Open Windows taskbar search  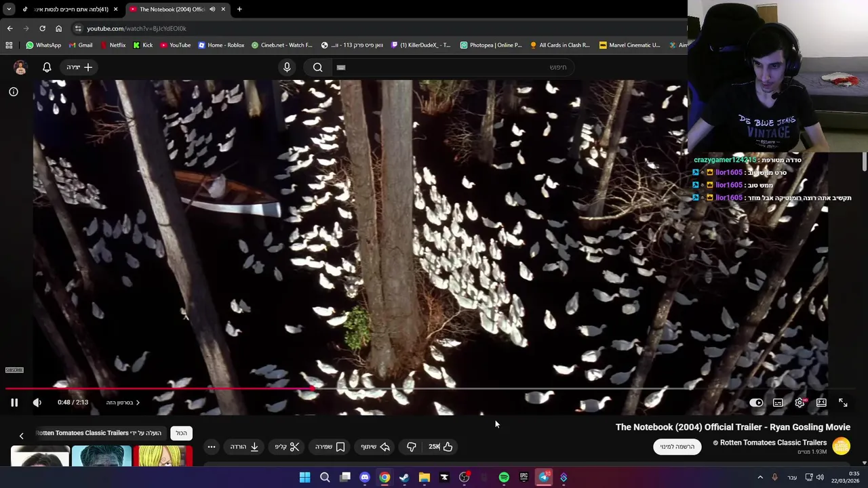325,478
